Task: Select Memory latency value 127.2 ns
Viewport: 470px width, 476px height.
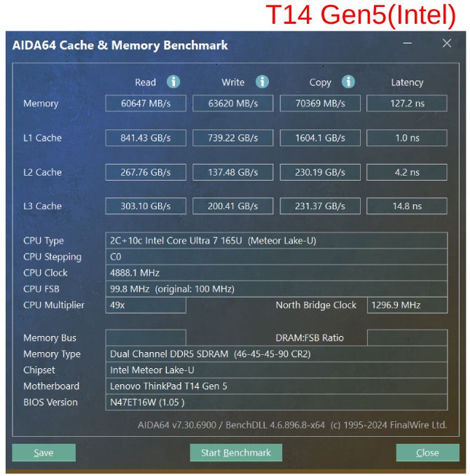Action: pyautogui.click(x=407, y=104)
